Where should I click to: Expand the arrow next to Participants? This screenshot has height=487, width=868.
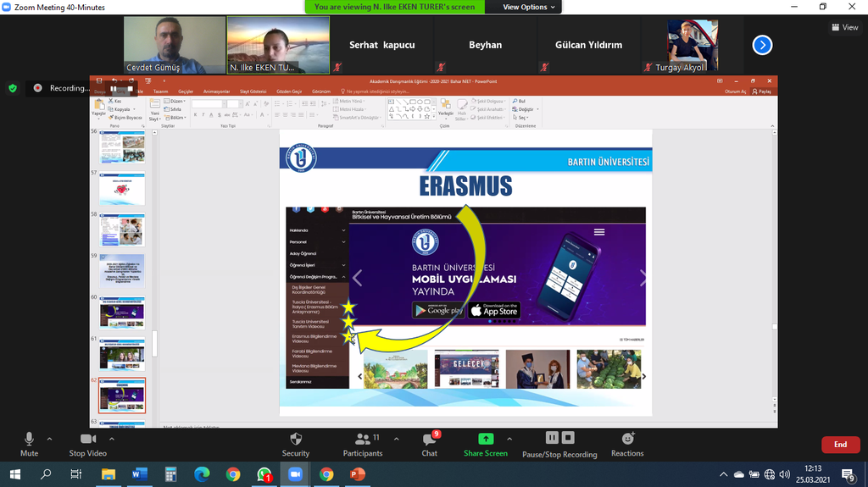[x=397, y=439]
